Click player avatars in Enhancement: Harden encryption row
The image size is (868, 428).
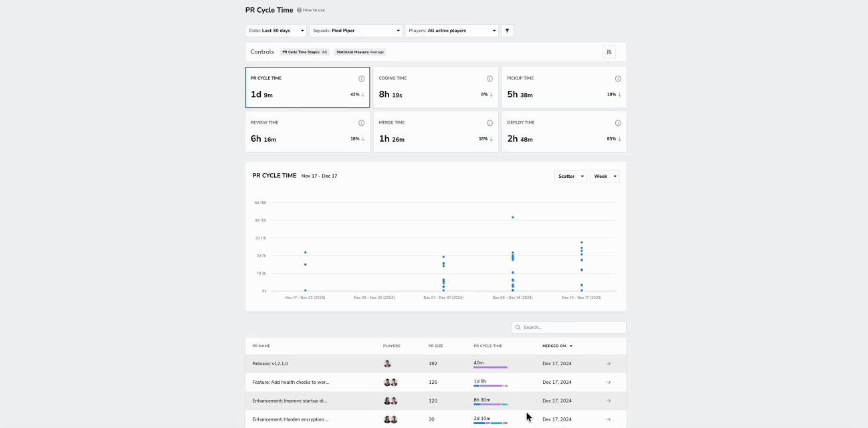391,419
